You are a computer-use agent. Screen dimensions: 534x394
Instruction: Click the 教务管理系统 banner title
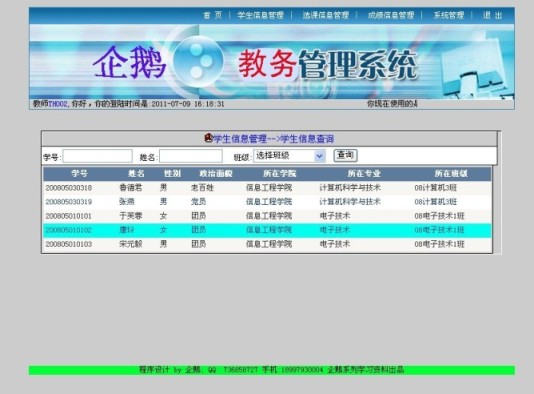coord(328,65)
